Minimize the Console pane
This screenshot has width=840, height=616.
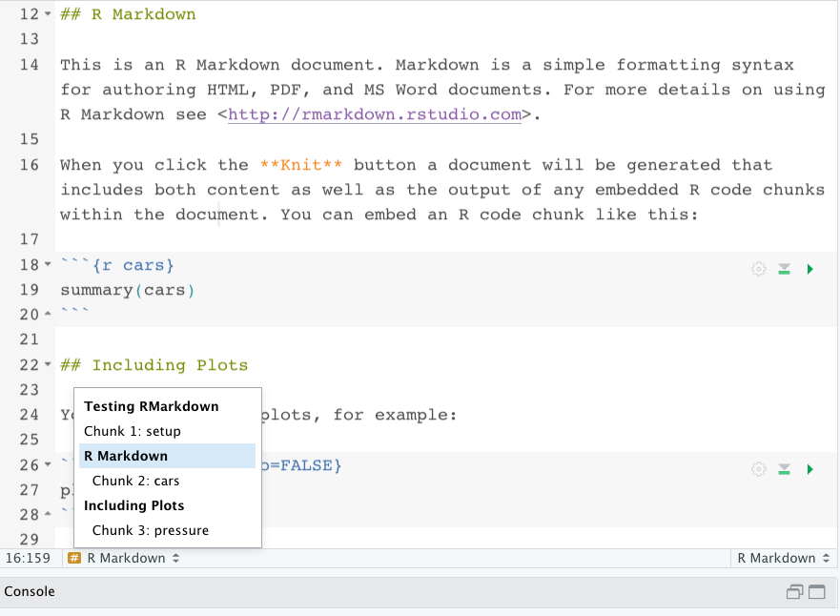(x=795, y=591)
